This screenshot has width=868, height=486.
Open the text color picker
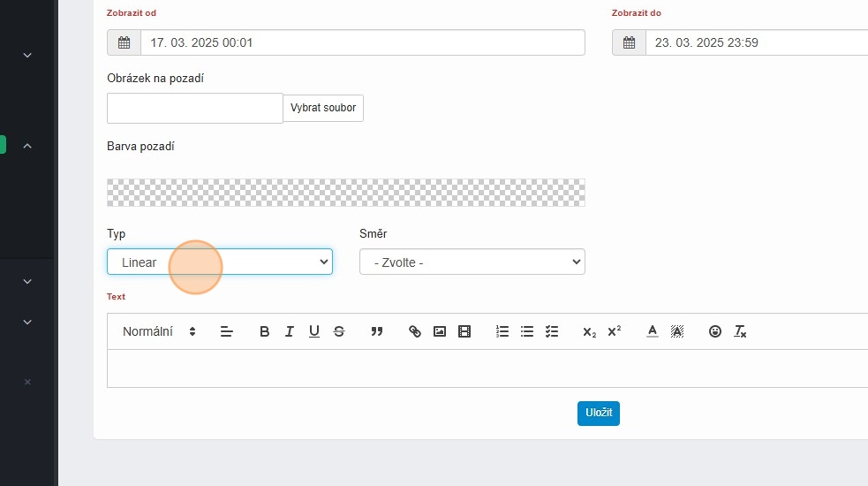coord(653,332)
